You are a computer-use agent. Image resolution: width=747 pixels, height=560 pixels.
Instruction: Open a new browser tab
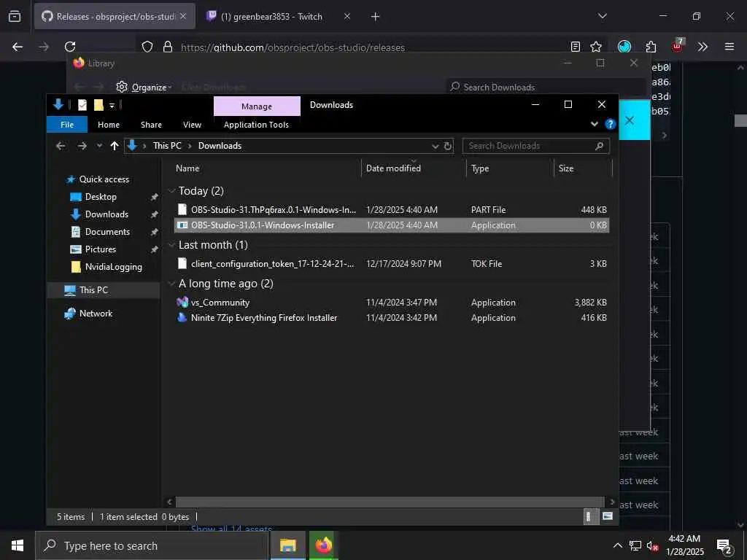(376, 17)
